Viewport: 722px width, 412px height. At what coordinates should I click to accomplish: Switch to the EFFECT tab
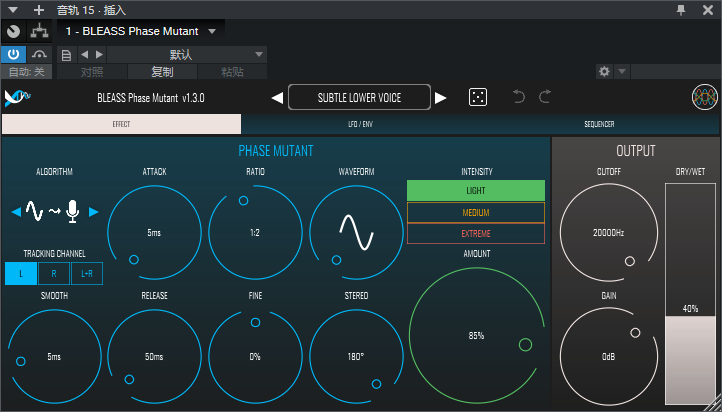tap(122, 124)
